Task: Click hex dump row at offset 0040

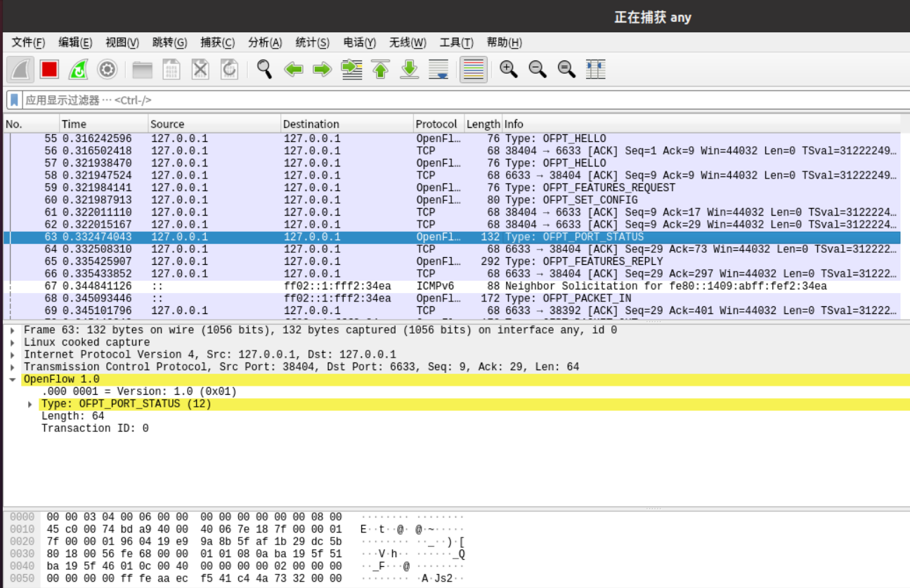Action: tap(237, 566)
